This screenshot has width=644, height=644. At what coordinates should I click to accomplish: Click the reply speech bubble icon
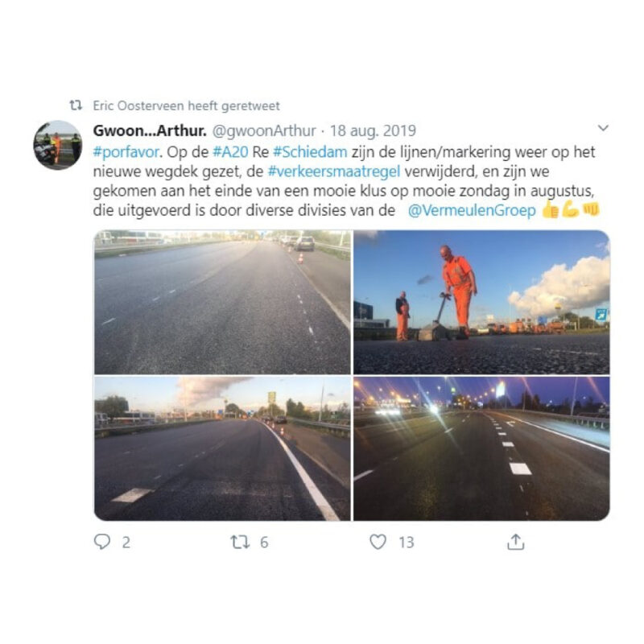[102, 541]
